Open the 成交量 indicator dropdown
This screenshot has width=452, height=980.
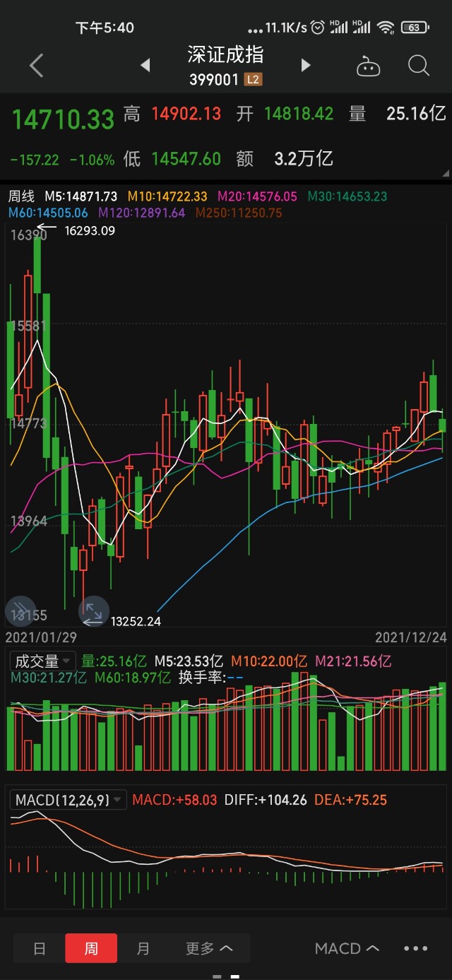44,661
